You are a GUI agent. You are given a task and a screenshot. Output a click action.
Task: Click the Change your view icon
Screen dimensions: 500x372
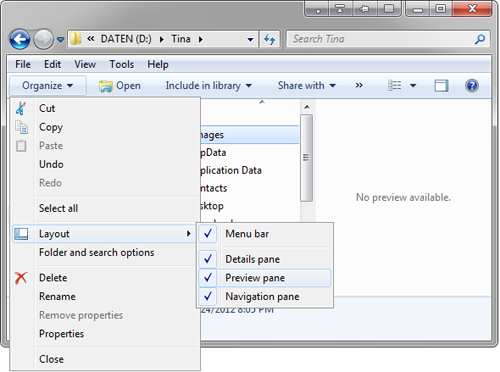[394, 86]
